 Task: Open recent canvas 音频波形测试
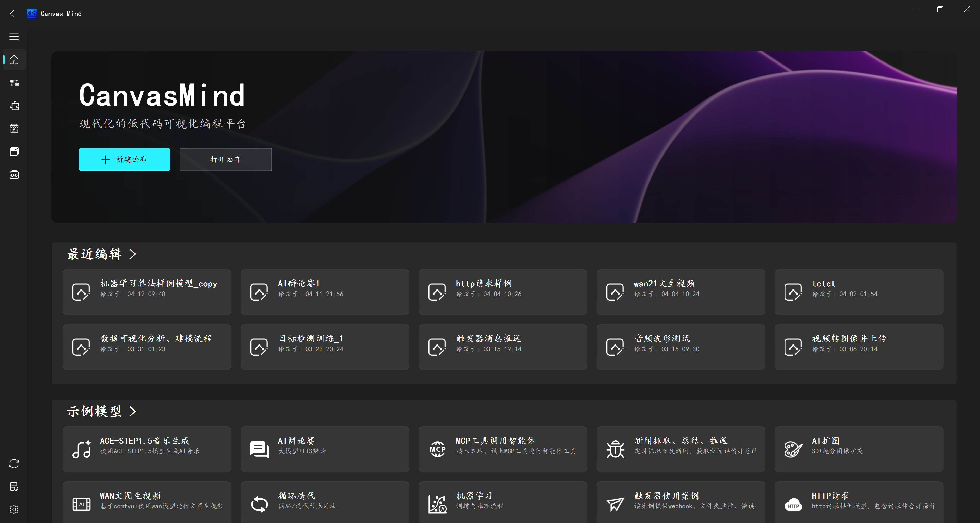pos(681,347)
